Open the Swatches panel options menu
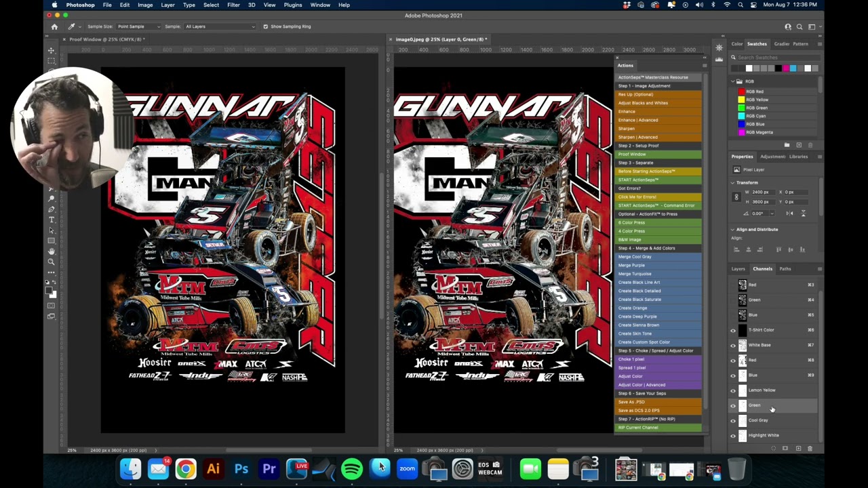The width and height of the screenshot is (868, 488). 819,44
